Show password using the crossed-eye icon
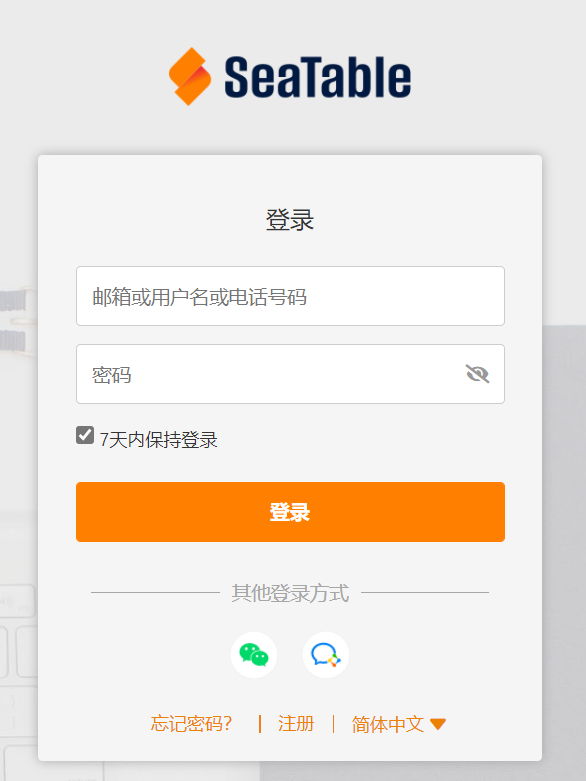Viewport: 586px width, 781px height. click(477, 374)
